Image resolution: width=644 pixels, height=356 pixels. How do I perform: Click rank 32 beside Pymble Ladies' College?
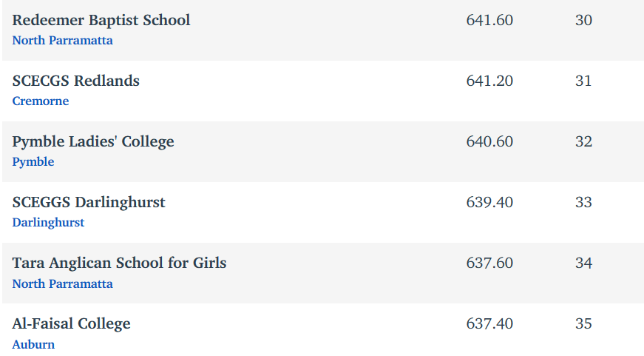point(583,142)
